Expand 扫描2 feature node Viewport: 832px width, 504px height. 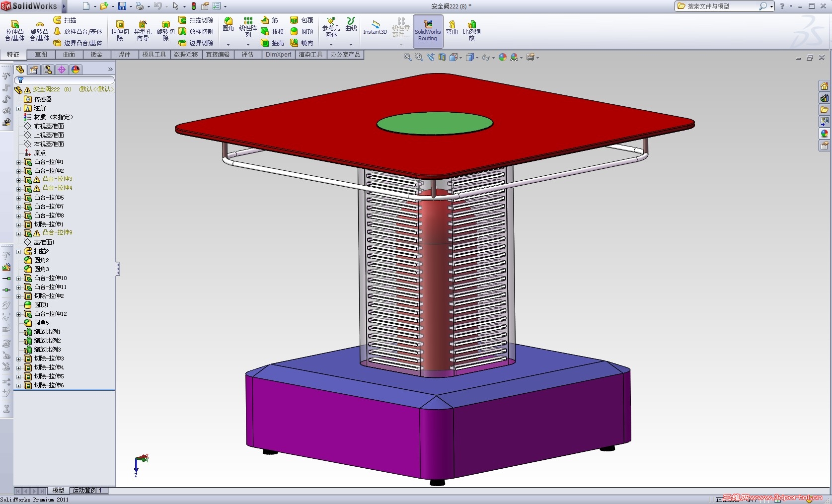tap(19, 252)
